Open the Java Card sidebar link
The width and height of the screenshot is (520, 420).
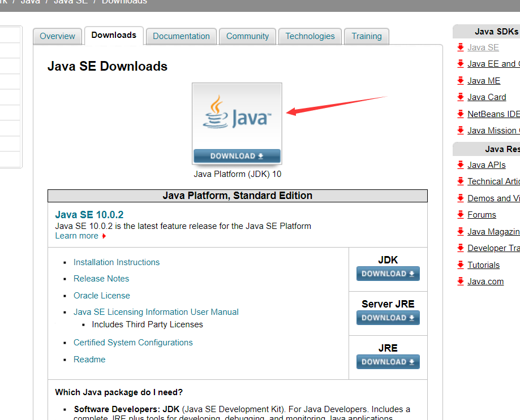(x=487, y=97)
